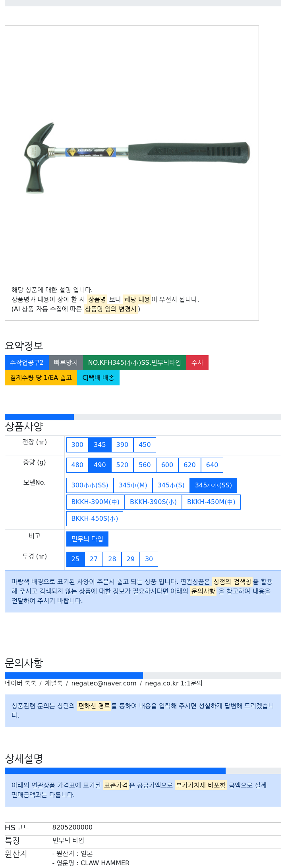This screenshot has height=868, width=286.
Task: Click the CJ택배 배송 badge
Action: point(98,377)
